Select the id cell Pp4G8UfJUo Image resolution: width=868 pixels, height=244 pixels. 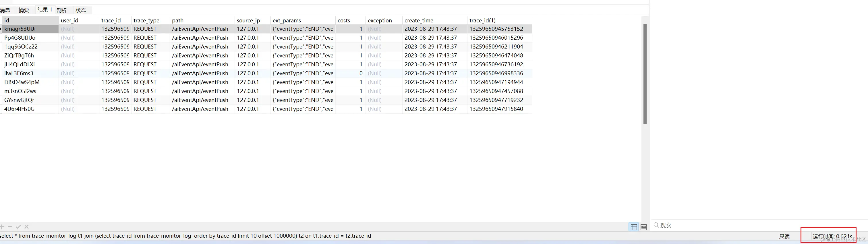pyautogui.click(x=30, y=38)
